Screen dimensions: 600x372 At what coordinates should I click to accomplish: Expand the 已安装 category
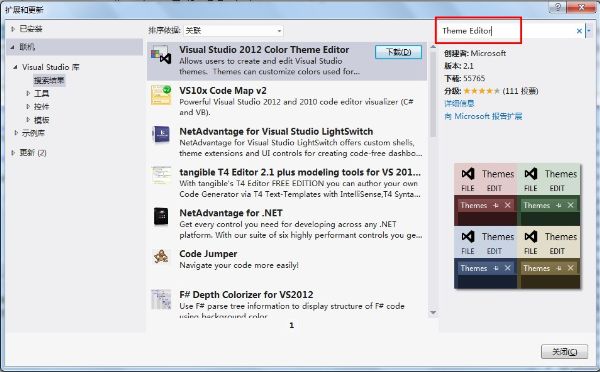[13, 29]
